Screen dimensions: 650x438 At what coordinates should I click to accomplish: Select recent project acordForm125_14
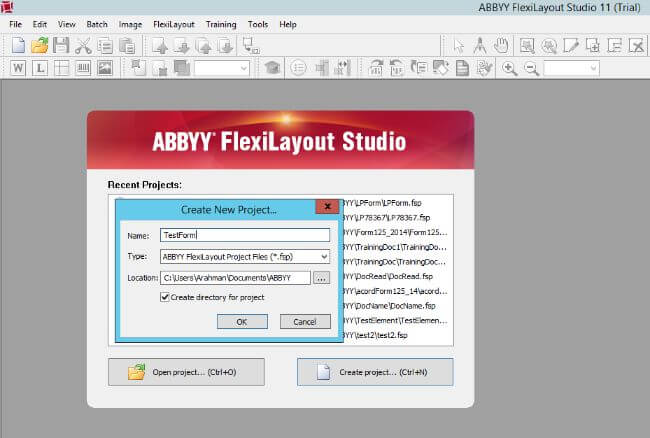point(395,291)
